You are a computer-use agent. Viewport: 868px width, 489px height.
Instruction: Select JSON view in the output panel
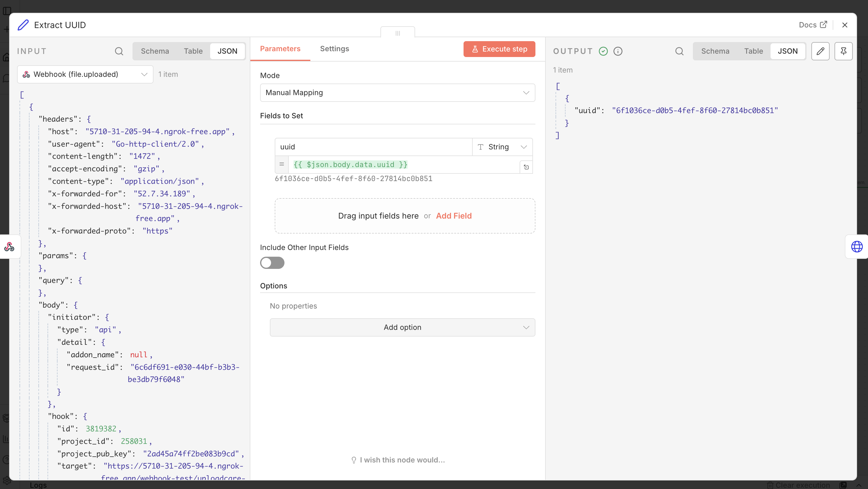pos(788,51)
